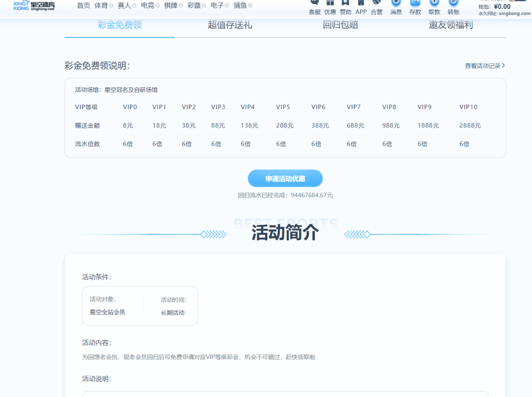Viewport: 532px width, 397px height.
Task: Open the 优惠 promotions gift icon
Action: (330, 4)
